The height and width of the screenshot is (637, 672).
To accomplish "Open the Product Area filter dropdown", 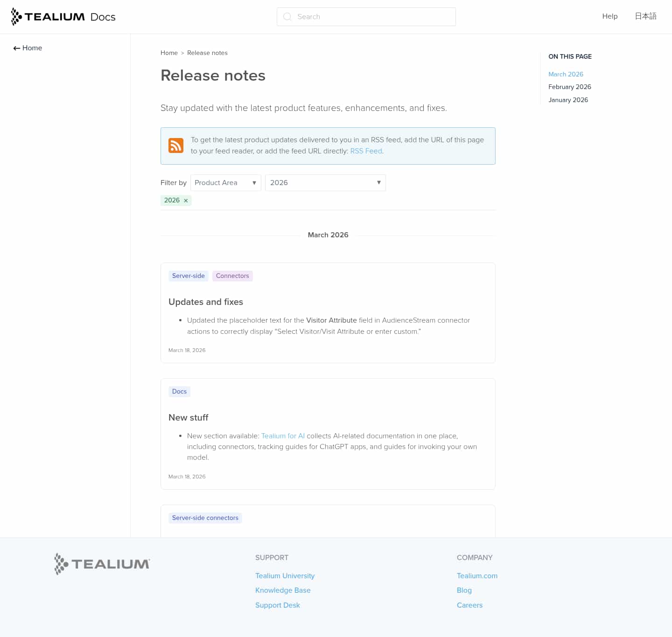I will pos(225,183).
